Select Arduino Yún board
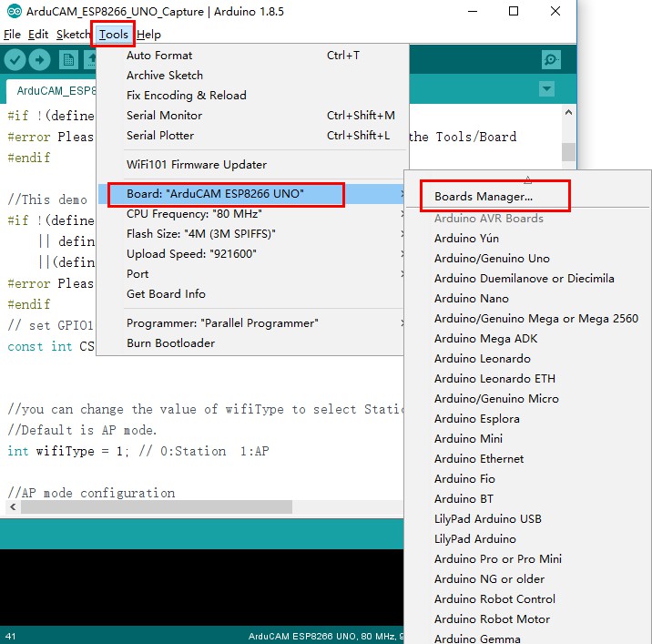Viewport: 652px width, 644px height. (x=528, y=239)
